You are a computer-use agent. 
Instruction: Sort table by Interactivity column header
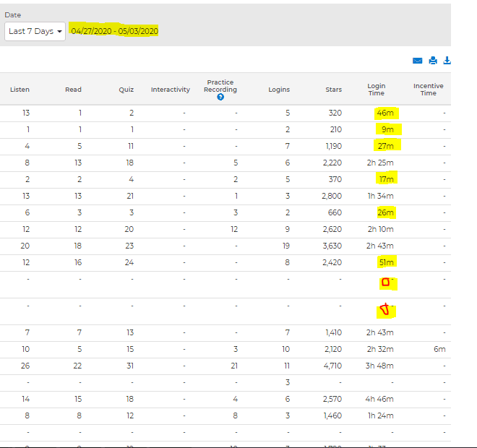171,90
